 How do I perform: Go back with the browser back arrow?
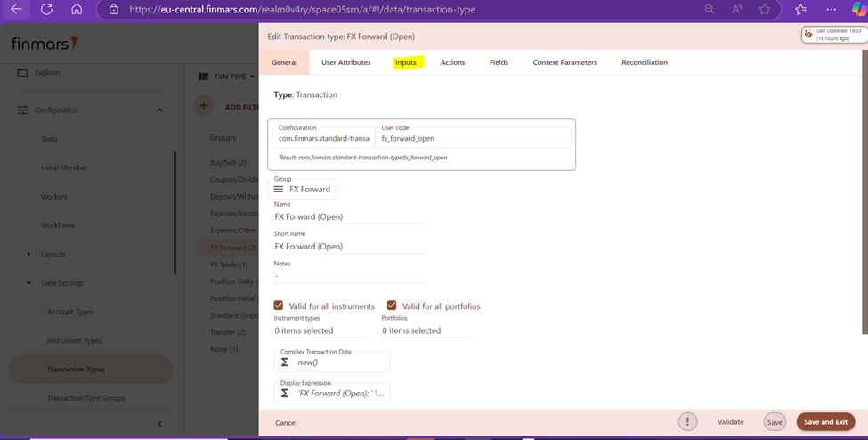(x=17, y=10)
